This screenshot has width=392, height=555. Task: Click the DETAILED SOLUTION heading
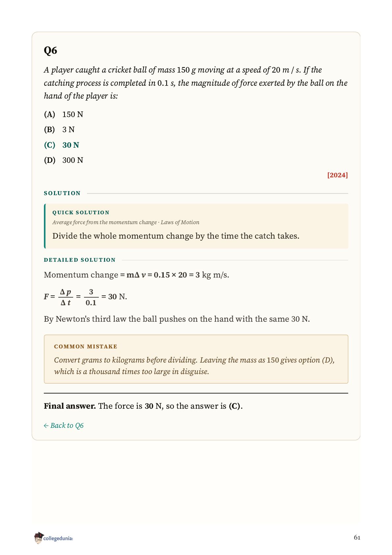(80, 260)
